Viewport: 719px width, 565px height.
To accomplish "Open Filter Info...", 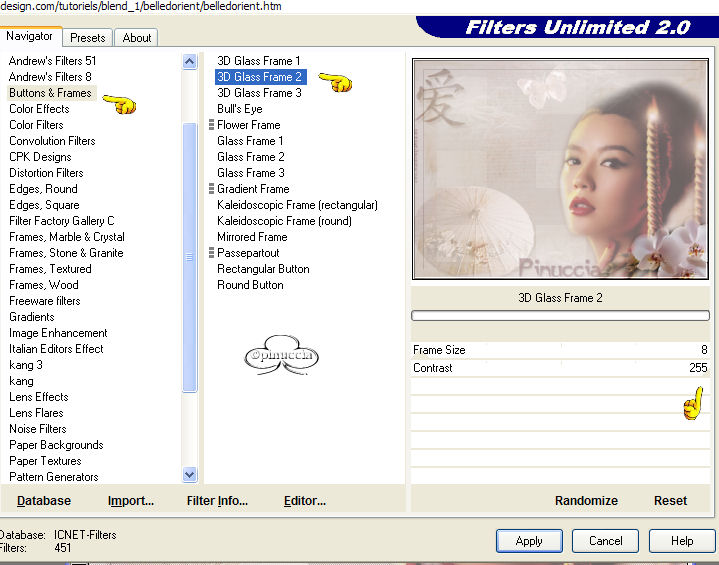I will [x=217, y=500].
